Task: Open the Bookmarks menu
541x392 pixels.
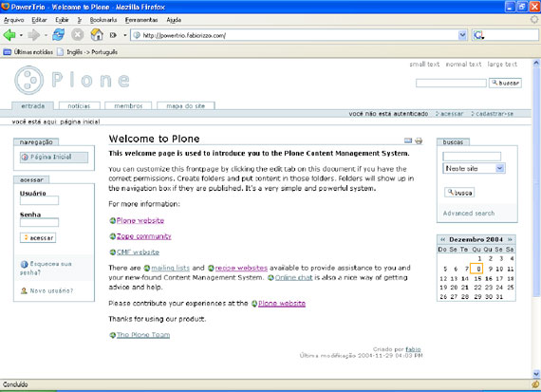Action: (103, 20)
